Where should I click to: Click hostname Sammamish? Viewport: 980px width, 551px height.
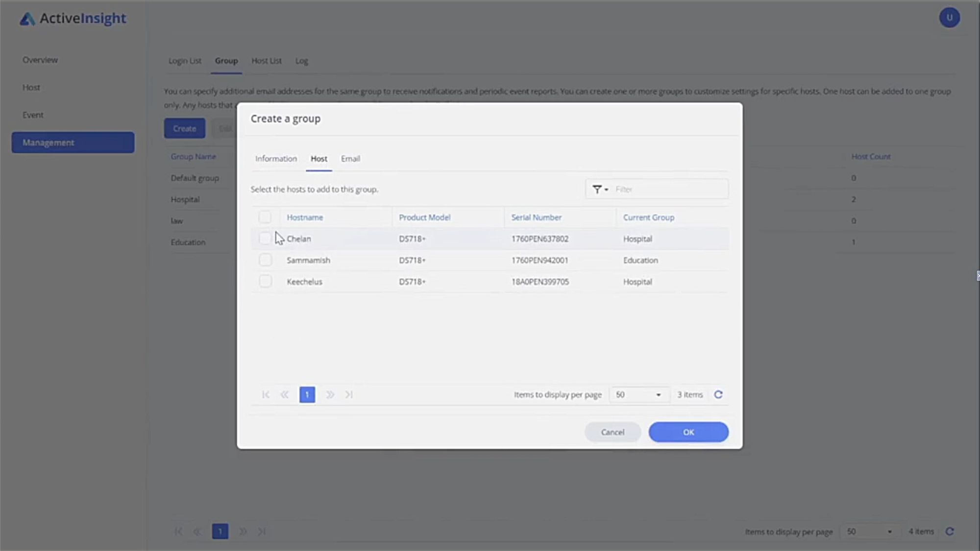(308, 260)
